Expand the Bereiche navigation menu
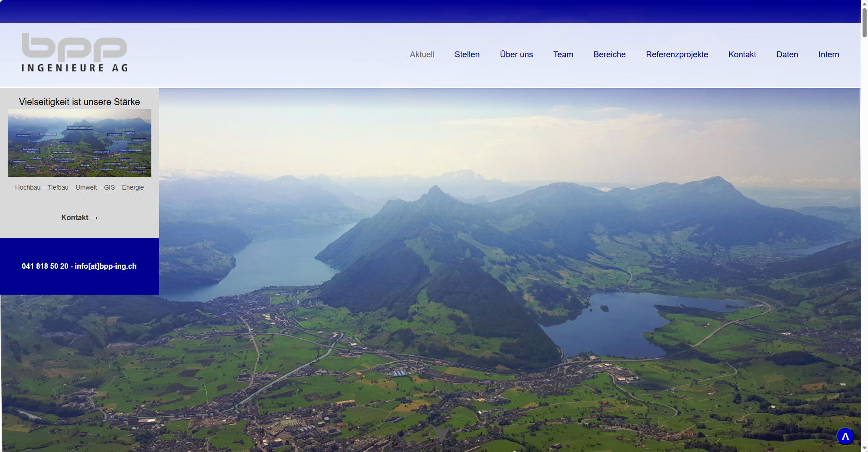Screen dimensions: 868x452 click(x=609, y=55)
